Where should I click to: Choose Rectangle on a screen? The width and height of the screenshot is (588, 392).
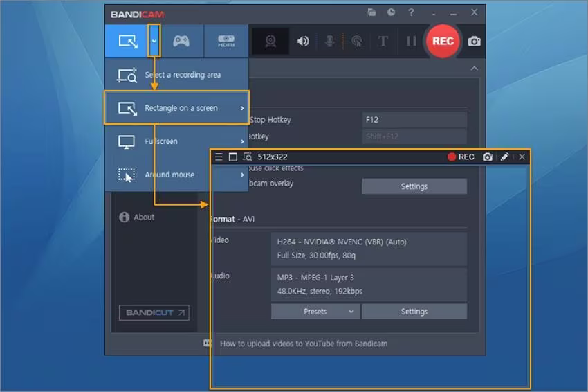coord(176,108)
